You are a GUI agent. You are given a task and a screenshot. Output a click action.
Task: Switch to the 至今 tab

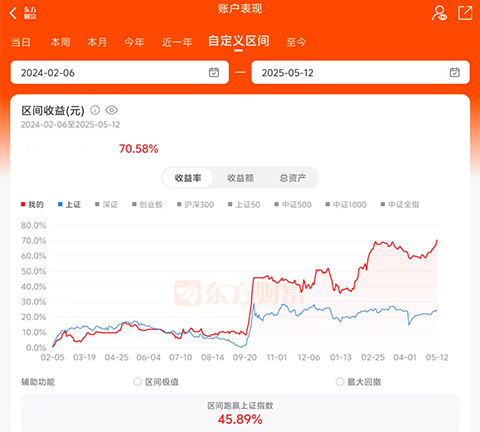pyautogui.click(x=296, y=42)
